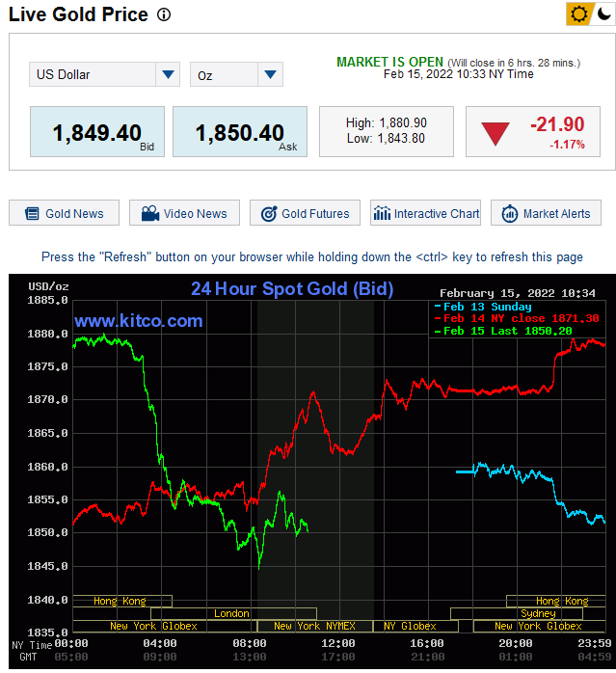Viewport: 616px width, 673px height.
Task: Click the Feb 15, 2022 10:33 NY Time text
Action: [459, 74]
